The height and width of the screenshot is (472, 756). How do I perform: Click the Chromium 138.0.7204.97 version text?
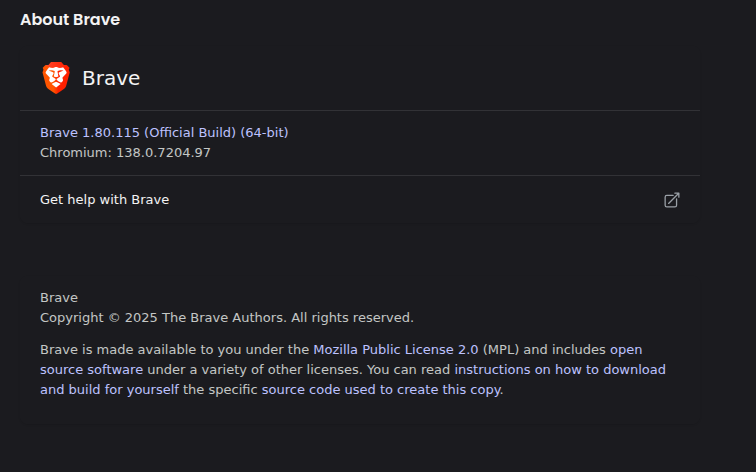[x=125, y=153]
